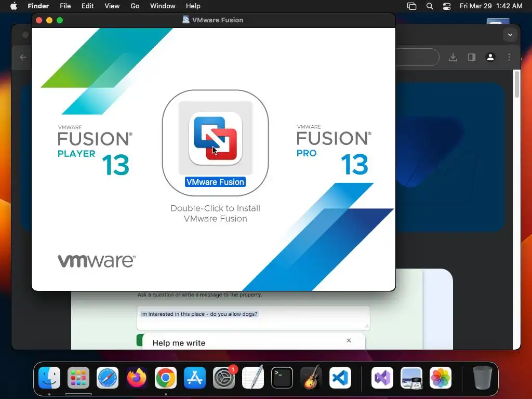Click the Chrome address bar
This screenshot has height=399, width=532.
coord(417,57)
